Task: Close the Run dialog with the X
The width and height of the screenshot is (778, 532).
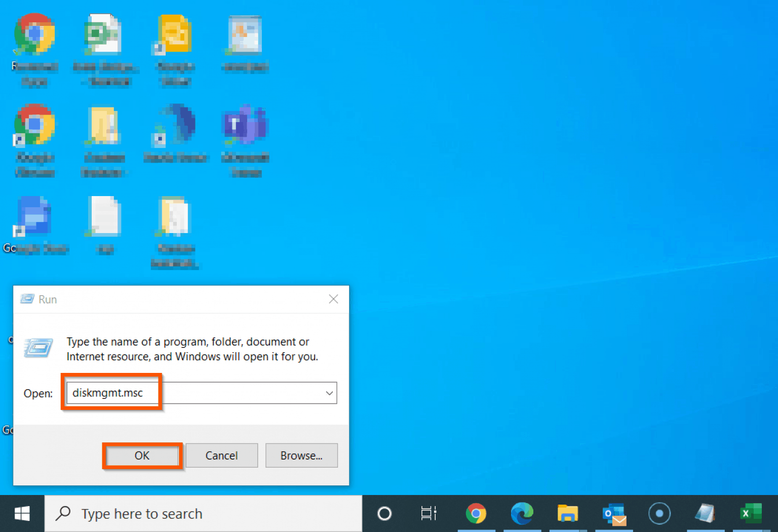Action: 333,299
